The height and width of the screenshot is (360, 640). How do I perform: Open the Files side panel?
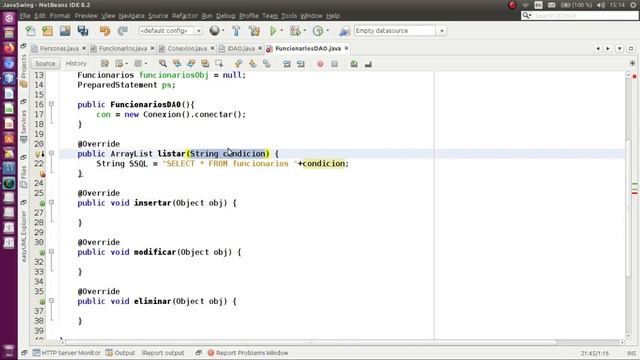click(x=24, y=176)
